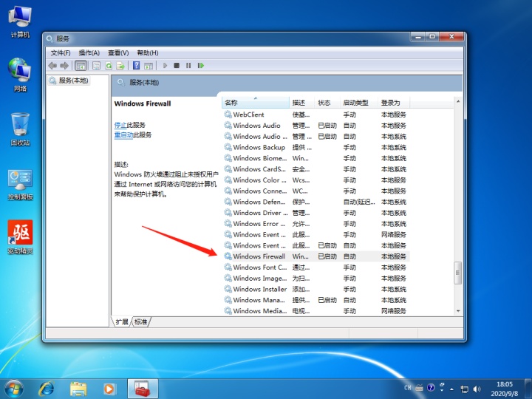Toggle the action pane toolbar icon
The image size is (532, 399).
pyautogui.click(x=149, y=66)
